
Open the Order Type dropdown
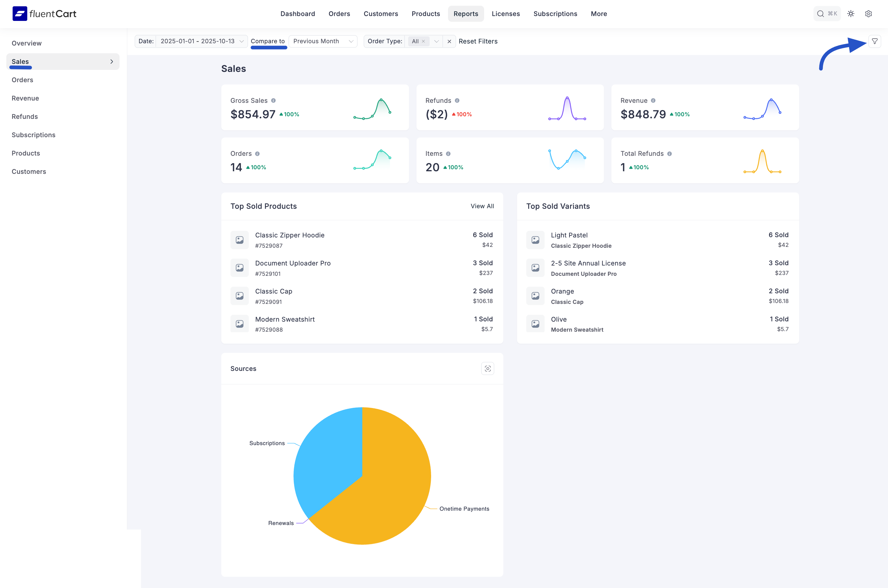437,41
